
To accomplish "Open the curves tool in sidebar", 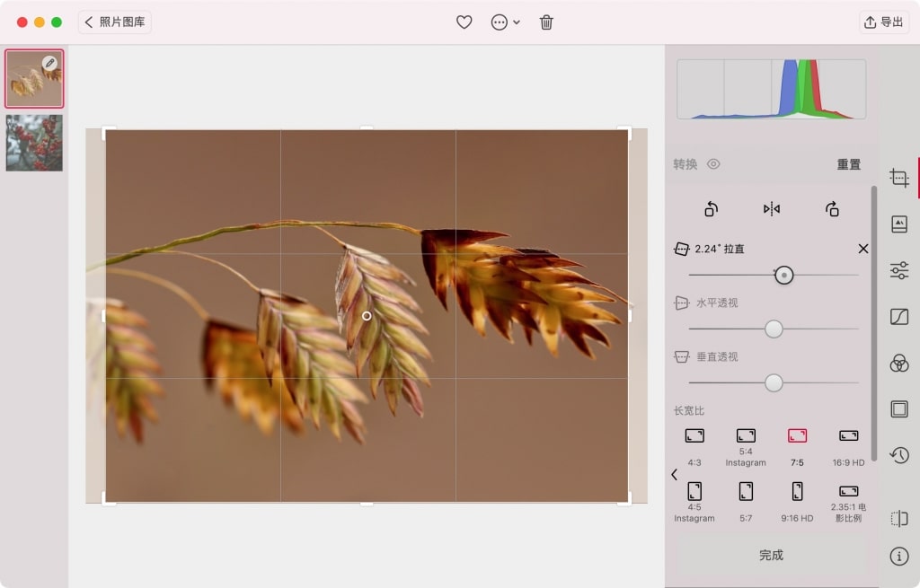I will [899, 317].
